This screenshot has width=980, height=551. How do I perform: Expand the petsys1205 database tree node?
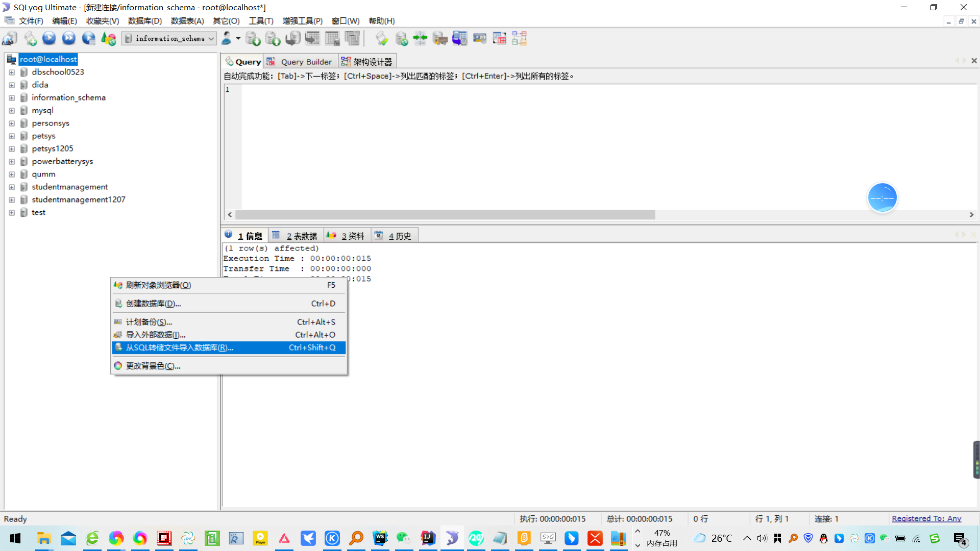click(12, 149)
